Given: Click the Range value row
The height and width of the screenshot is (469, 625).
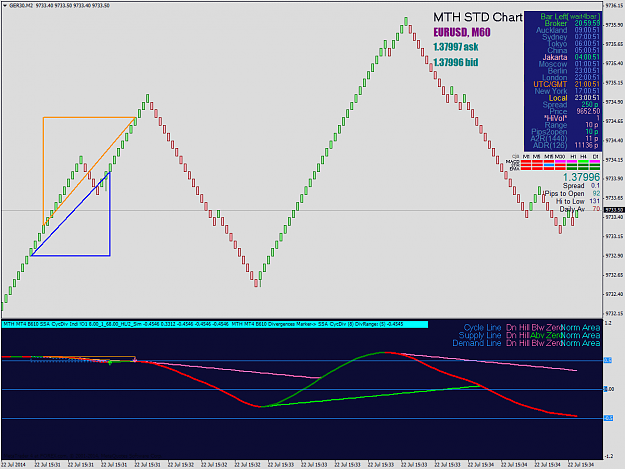Looking at the screenshot, I should [x=572, y=125].
